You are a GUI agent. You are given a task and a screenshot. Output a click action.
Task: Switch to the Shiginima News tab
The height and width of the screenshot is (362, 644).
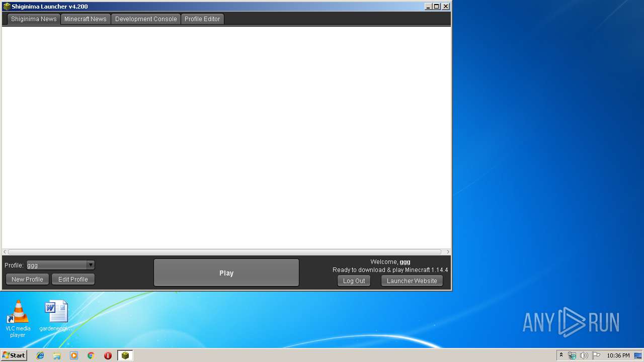tap(34, 19)
